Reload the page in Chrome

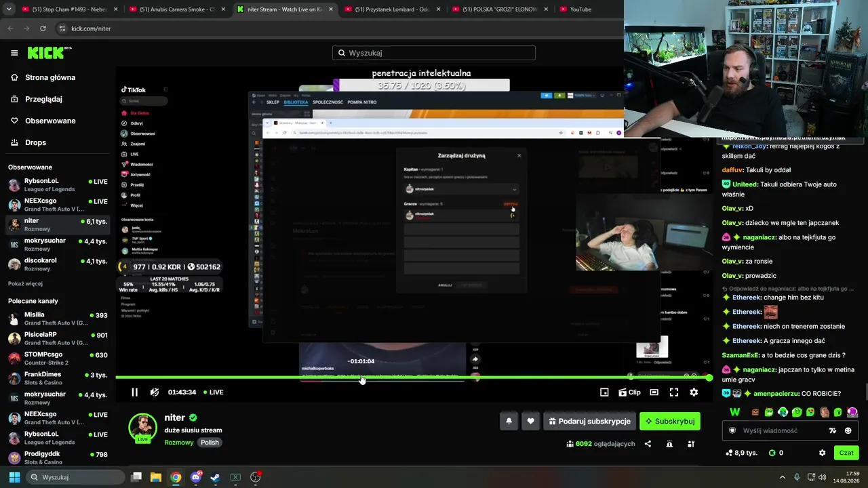[43, 28]
